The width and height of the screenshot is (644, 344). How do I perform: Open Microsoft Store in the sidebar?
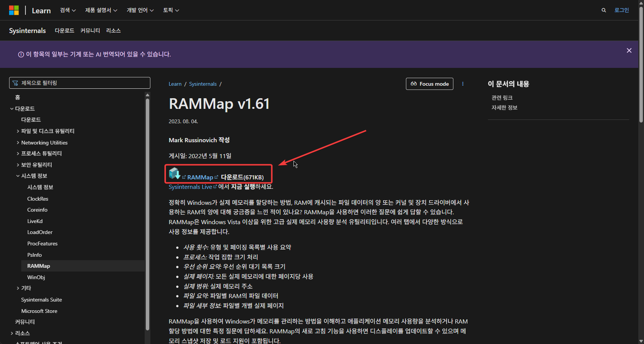click(39, 311)
